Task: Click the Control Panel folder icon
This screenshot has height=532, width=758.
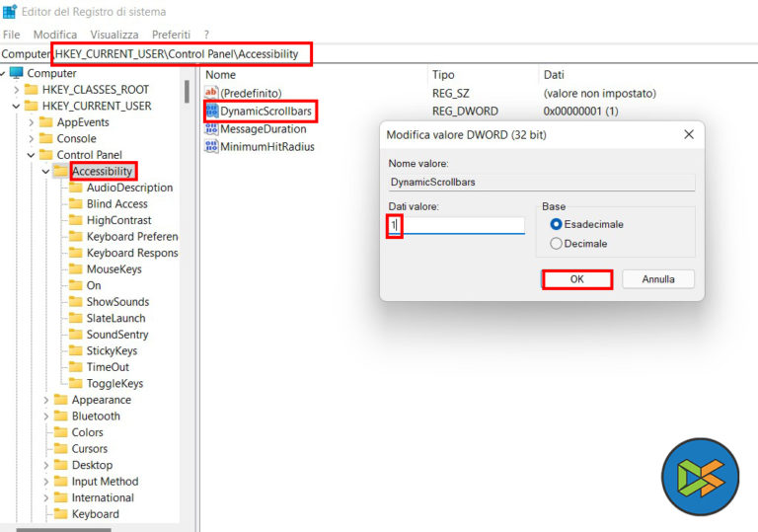Action: coord(46,155)
